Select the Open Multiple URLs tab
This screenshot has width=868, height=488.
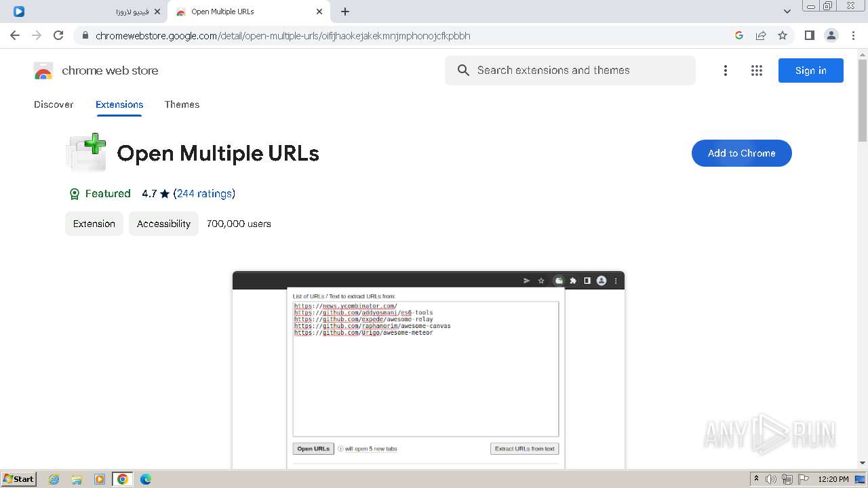pos(249,12)
